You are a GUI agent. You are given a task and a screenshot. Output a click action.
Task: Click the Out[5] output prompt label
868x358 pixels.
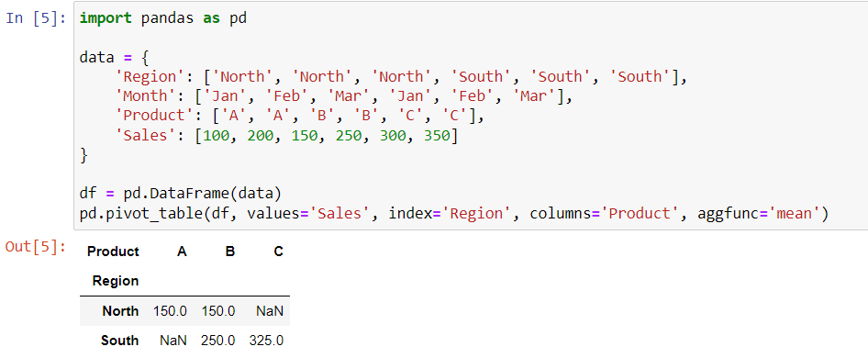pos(36,247)
